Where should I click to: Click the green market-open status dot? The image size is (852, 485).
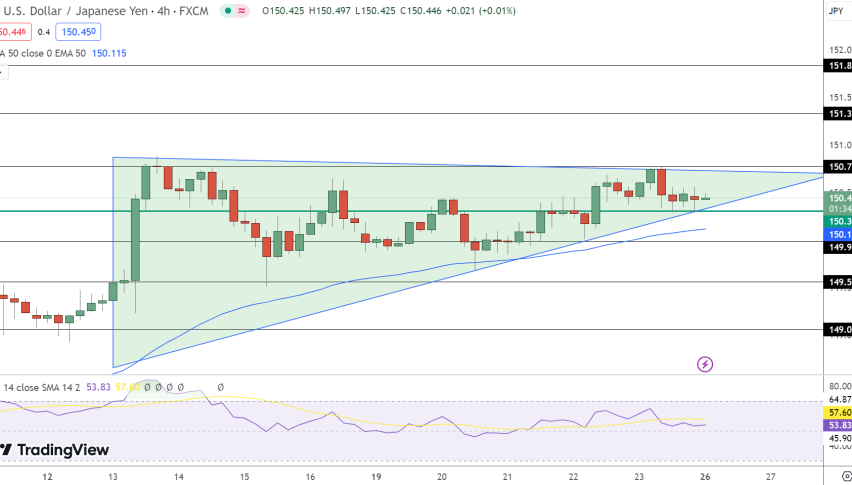pyautogui.click(x=228, y=11)
